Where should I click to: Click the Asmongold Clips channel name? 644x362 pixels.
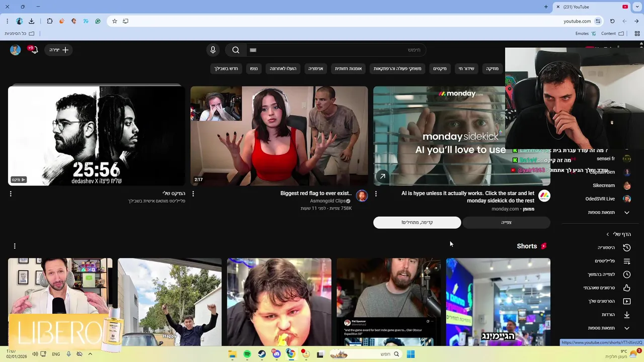(x=328, y=201)
